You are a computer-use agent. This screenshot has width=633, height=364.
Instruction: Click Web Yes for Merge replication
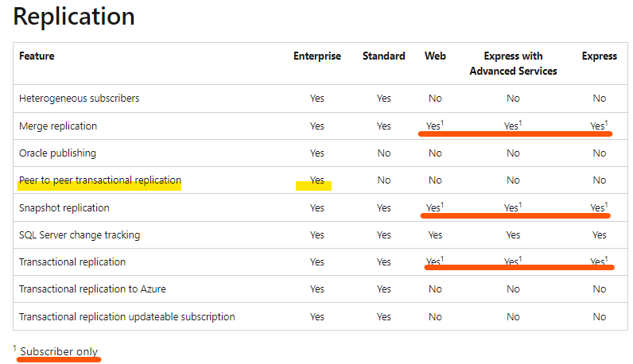click(x=435, y=126)
